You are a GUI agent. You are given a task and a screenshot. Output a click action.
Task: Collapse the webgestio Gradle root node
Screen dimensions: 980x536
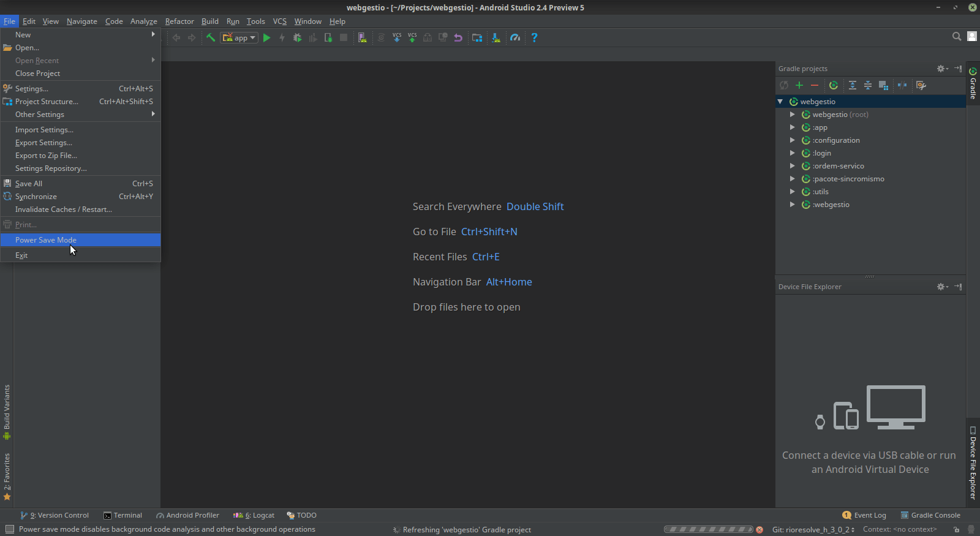point(780,102)
